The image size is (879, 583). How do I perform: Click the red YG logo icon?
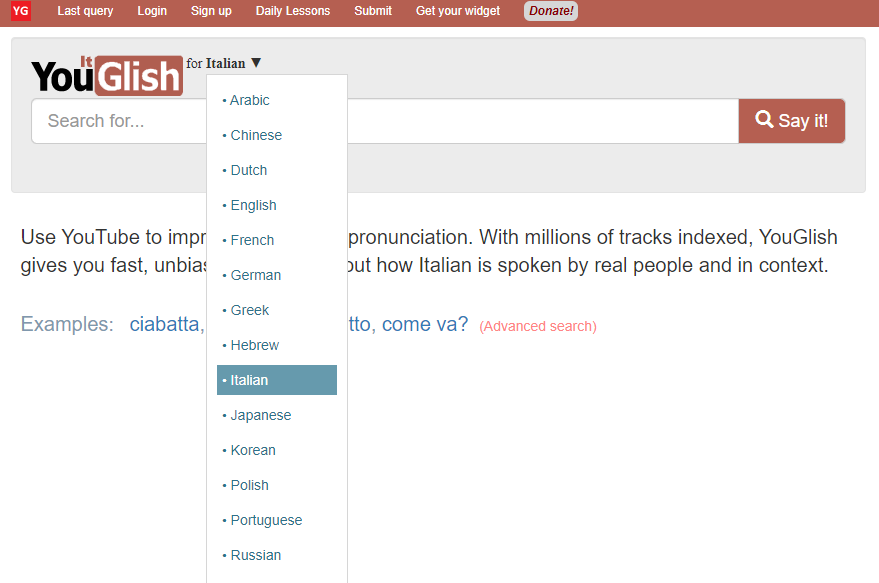tap(21, 11)
